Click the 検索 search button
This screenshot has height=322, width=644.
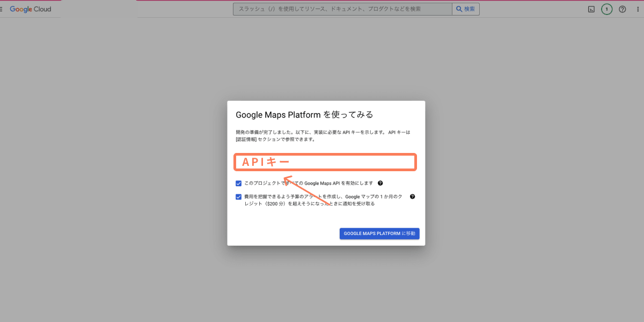466,9
